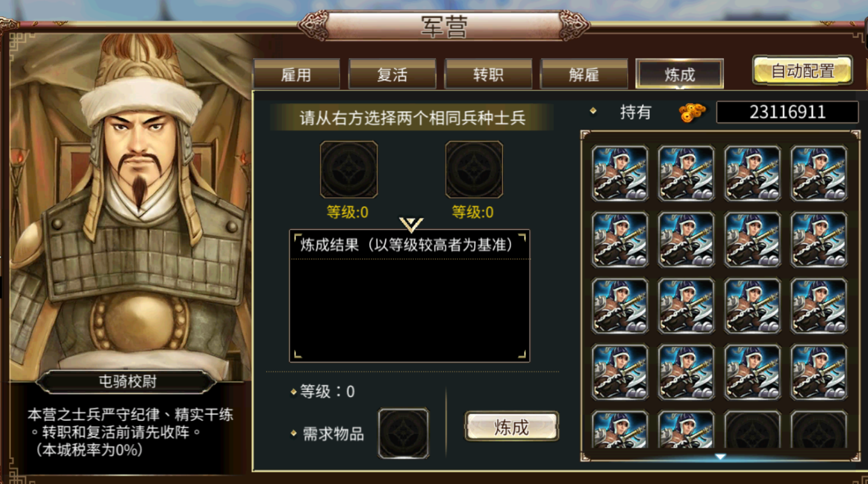Switch to the 雇用 tab
Viewport: 868px width, 484px height.
296,74
